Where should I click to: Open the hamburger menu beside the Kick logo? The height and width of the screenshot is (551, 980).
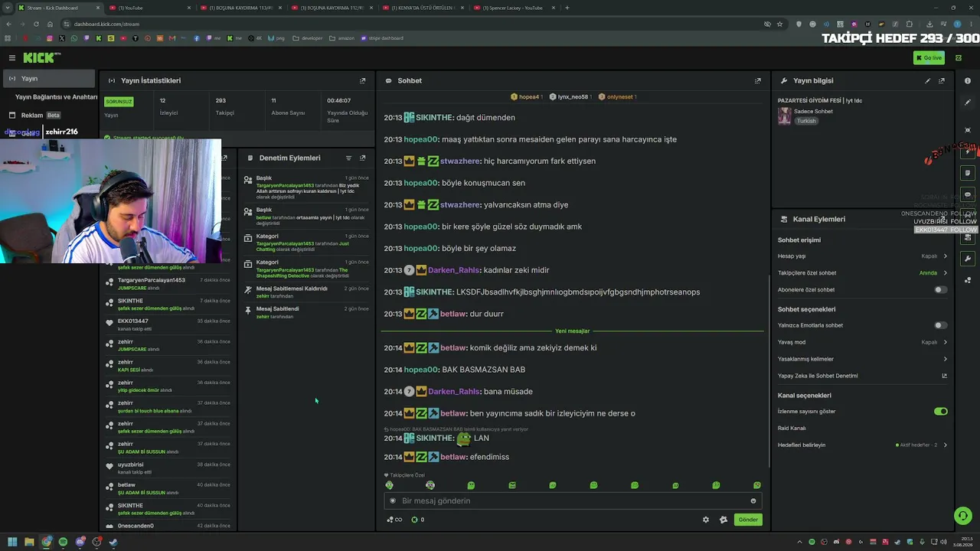[x=12, y=57]
